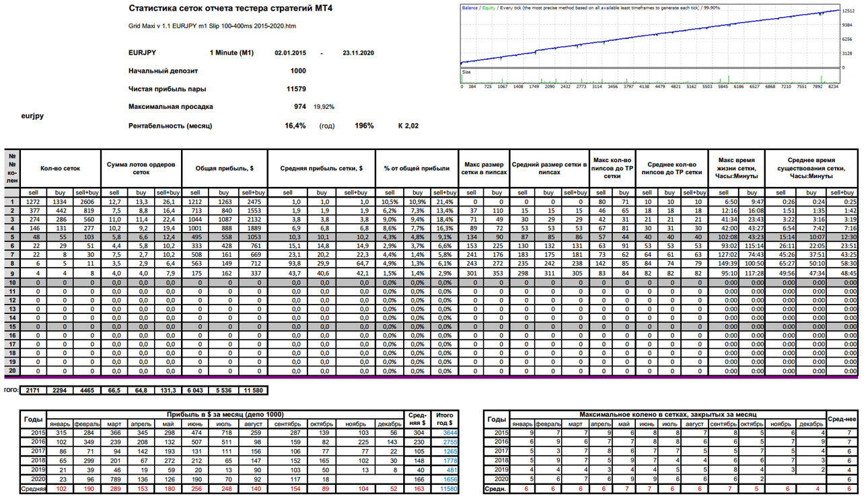The image size is (868, 503).
Task: Select the end date 23.11.2020
Action: pyautogui.click(x=358, y=52)
